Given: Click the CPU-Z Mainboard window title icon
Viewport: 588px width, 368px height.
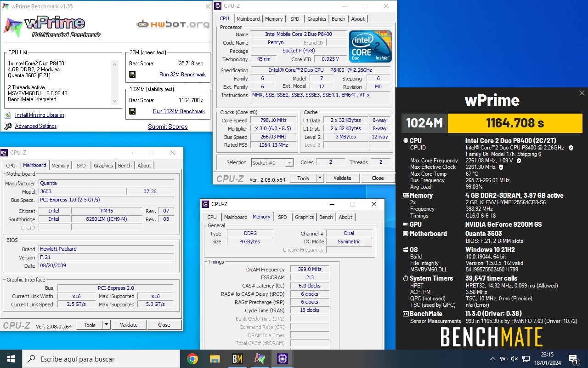Looking at the screenshot, I should [x=5, y=153].
